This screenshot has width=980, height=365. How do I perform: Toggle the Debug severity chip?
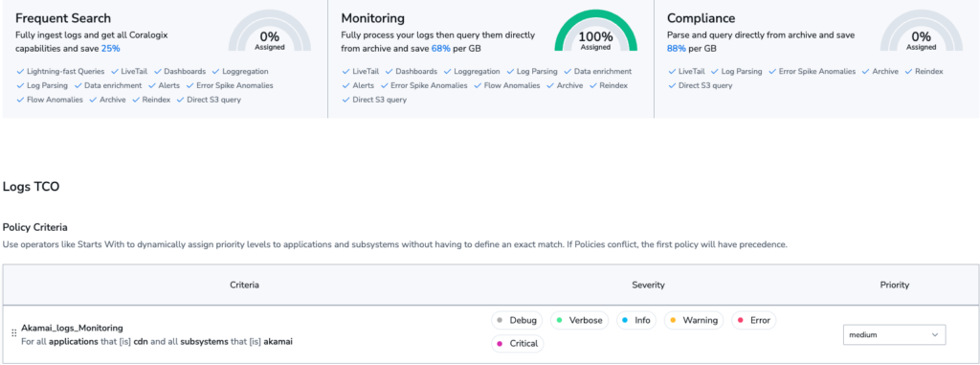(517, 320)
